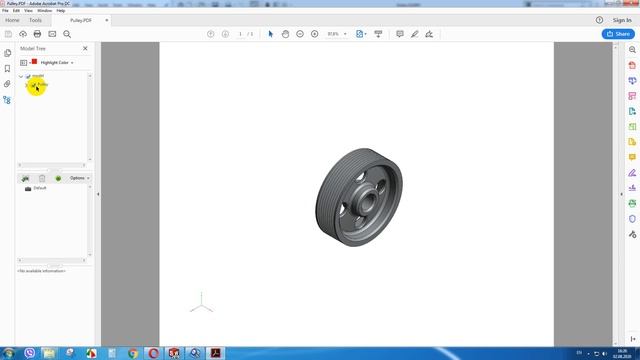Open the views Options dropdown

(x=79, y=178)
